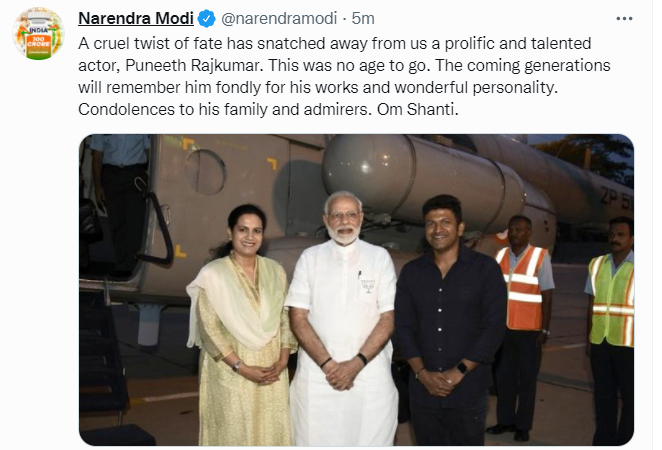Click the blue verified badge

[204, 17]
